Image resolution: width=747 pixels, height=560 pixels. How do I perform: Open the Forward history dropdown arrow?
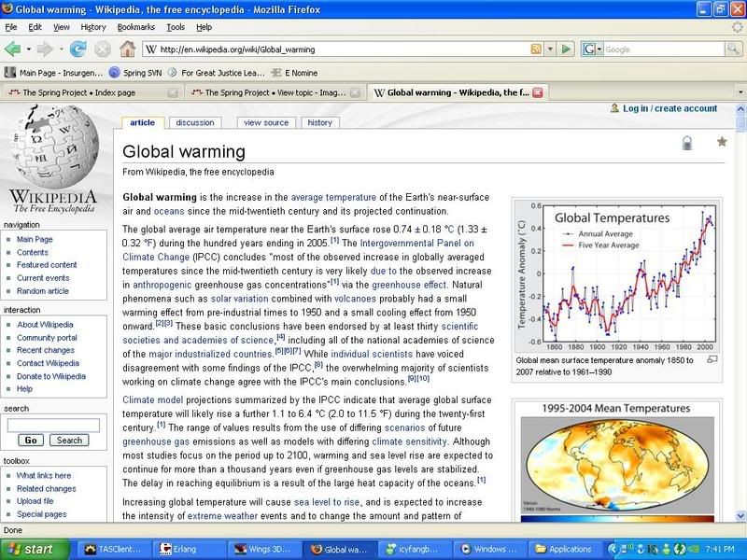click(x=61, y=49)
